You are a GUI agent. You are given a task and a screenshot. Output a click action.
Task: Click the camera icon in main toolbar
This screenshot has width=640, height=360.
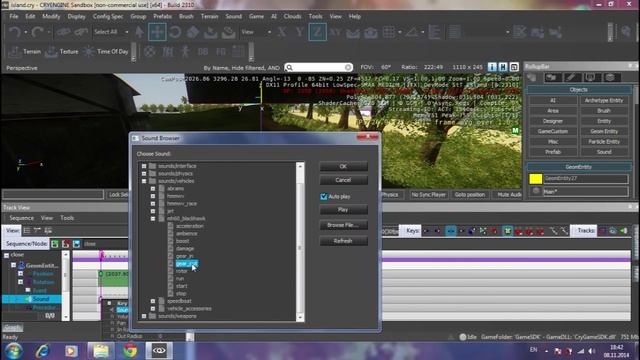click(x=371, y=32)
